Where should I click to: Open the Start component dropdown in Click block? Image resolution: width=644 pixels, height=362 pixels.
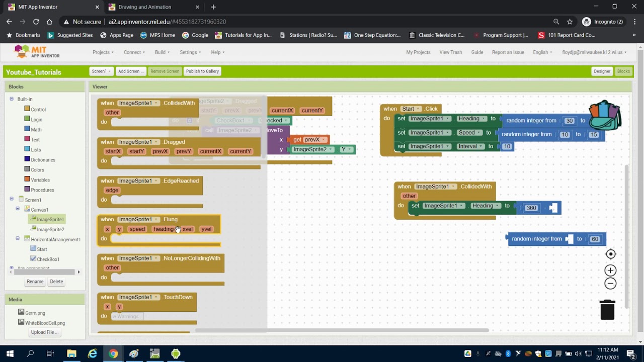(x=411, y=109)
